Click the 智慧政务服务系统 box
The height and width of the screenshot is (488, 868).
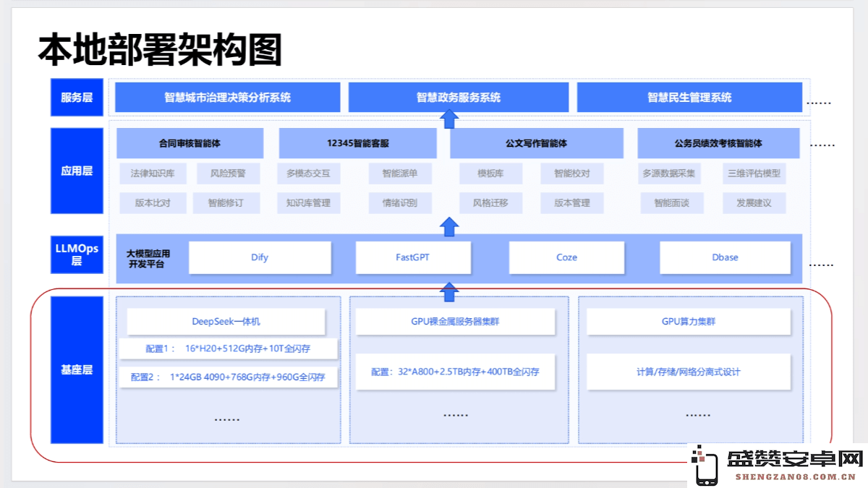(459, 98)
